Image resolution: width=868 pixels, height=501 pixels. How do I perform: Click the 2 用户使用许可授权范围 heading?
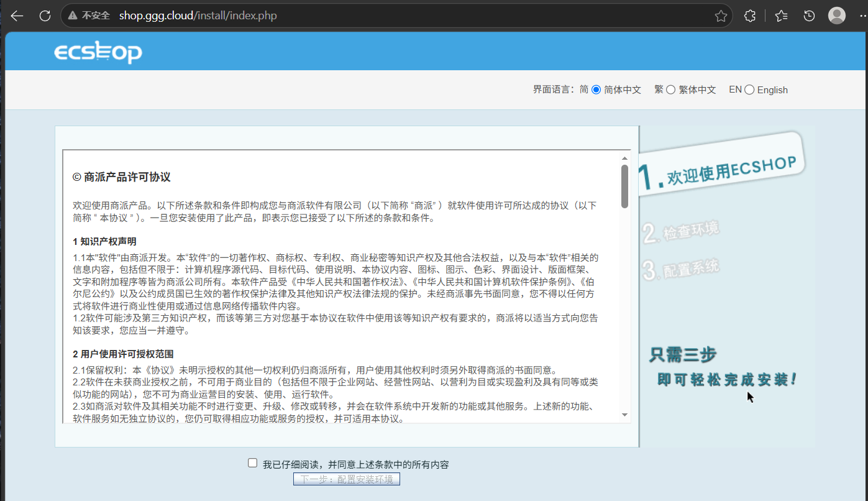click(123, 354)
